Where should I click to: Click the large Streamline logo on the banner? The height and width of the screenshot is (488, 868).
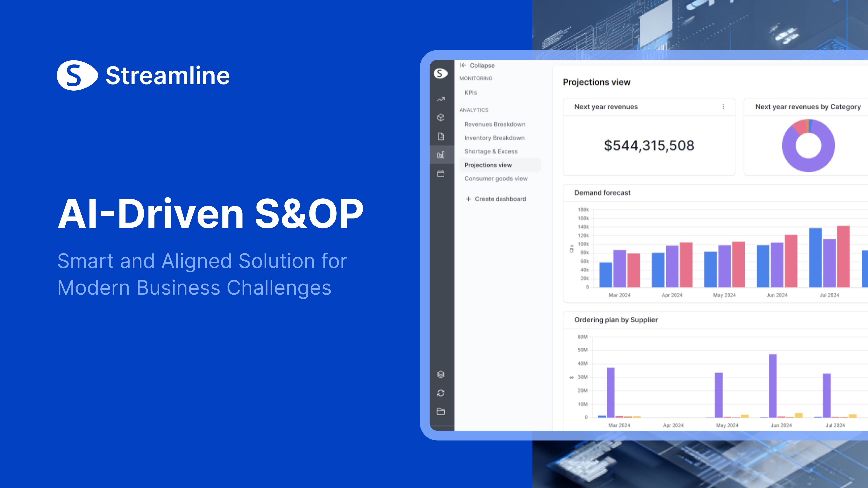[143, 75]
